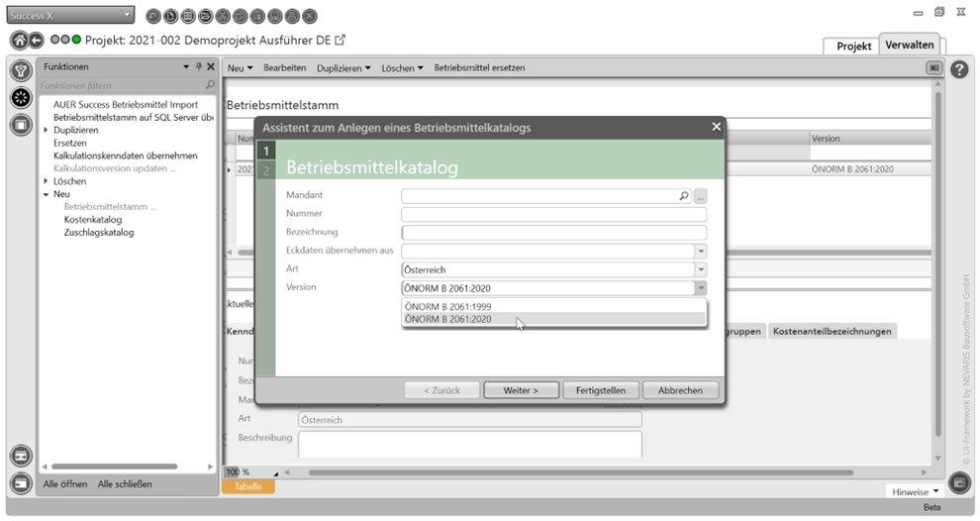The height and width of the screenshot is (521, 980).
Task: Click the Beschreibung text area
Action: 470,444
